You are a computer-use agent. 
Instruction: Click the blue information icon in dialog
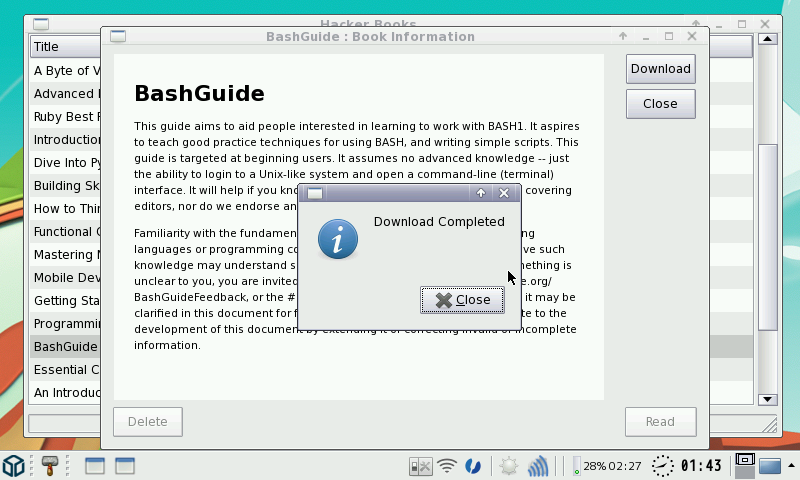tap(338, 239)
